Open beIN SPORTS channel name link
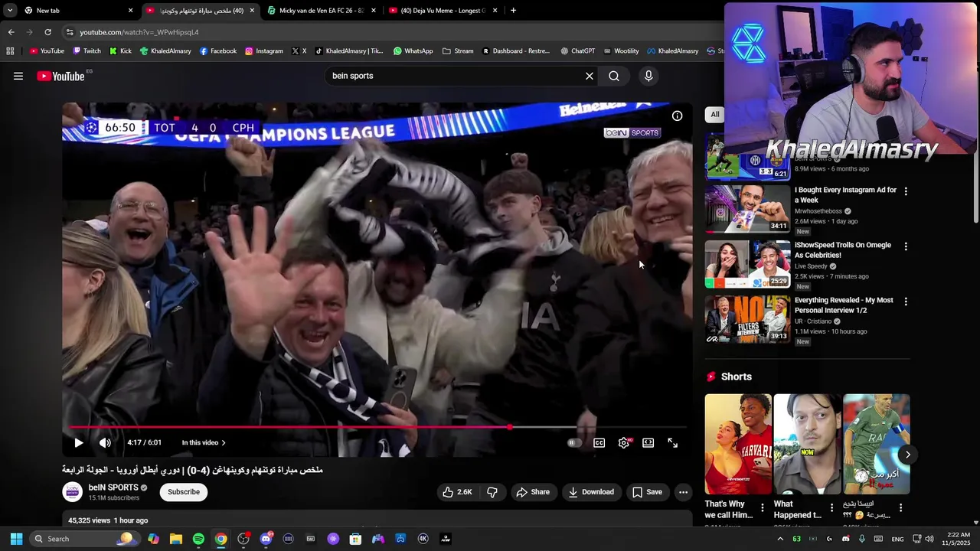Viewport: 980px width, 551px height. click(113, 487)
